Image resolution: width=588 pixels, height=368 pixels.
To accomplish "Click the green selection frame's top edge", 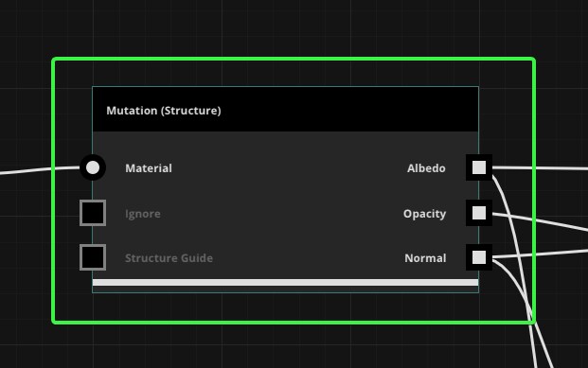I will pyautogui.click(x=294, y=59).
